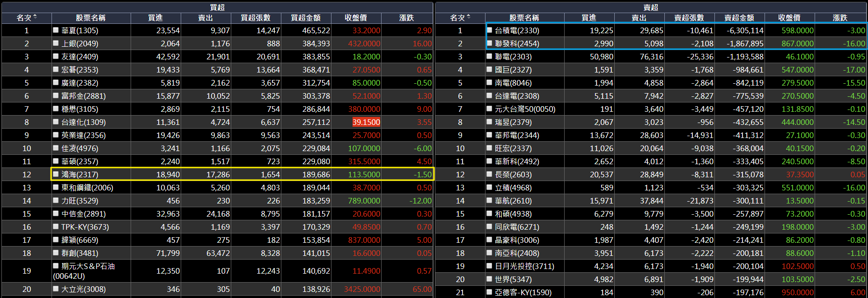Sort the 買超 table by 名次 arrow icon
Image resolution: width=868 pixels, height=298 pixels.
35,17
